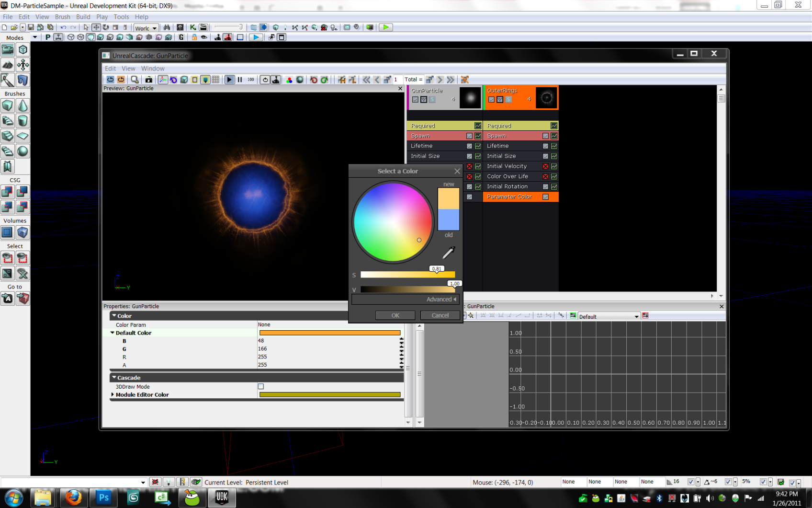The width and height of the screenshot is (812, 508).
Task: Open the Build menu
Action: 83,17
